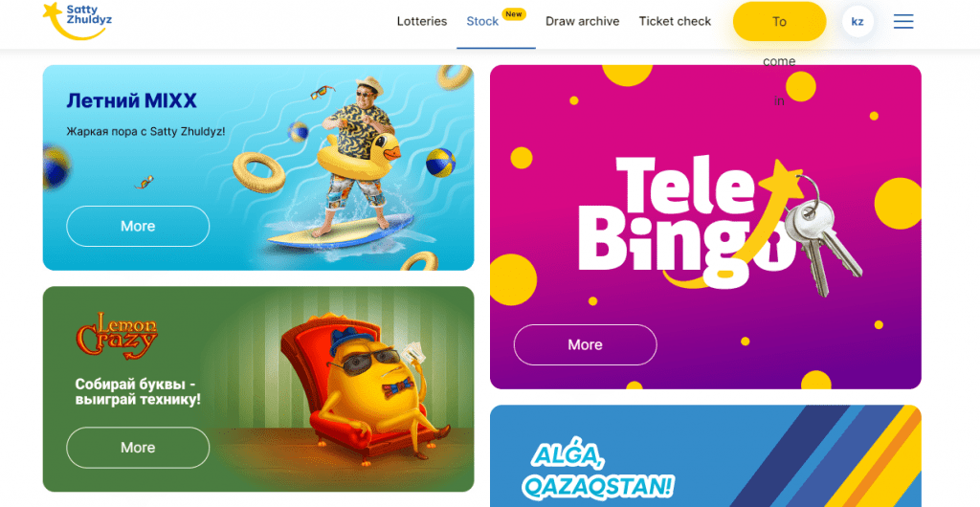
Task: Click the Satty Zhuldyz star logo
Action: pos(77,21)
